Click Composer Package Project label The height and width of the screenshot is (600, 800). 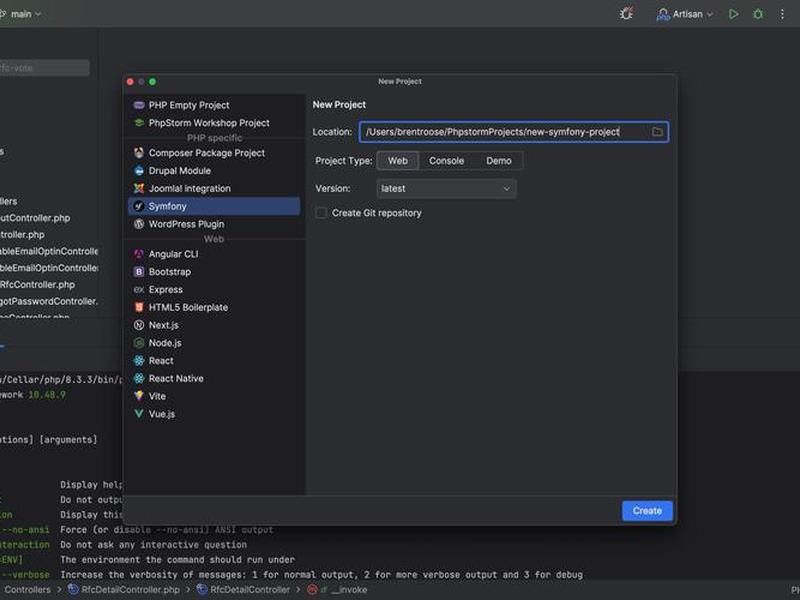207,153
